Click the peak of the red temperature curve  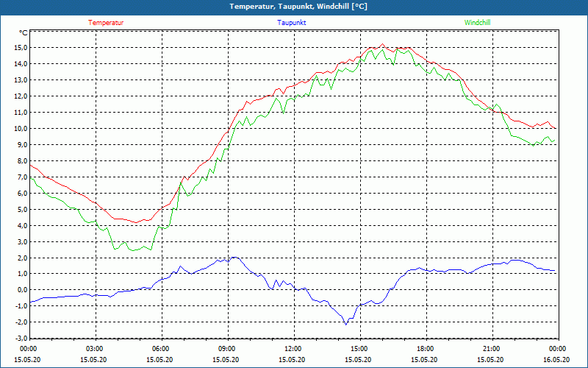point(383,44)
